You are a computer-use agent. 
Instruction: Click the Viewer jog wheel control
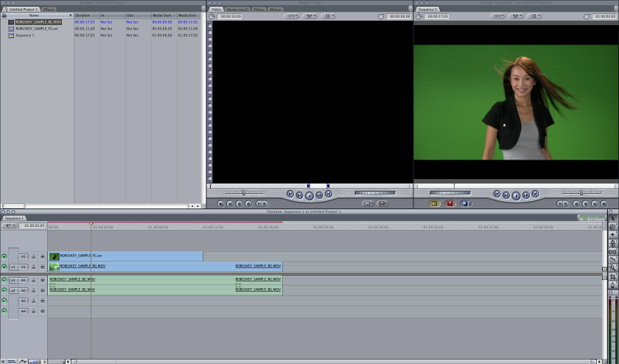pyautogui.click(x=375, y=192)
